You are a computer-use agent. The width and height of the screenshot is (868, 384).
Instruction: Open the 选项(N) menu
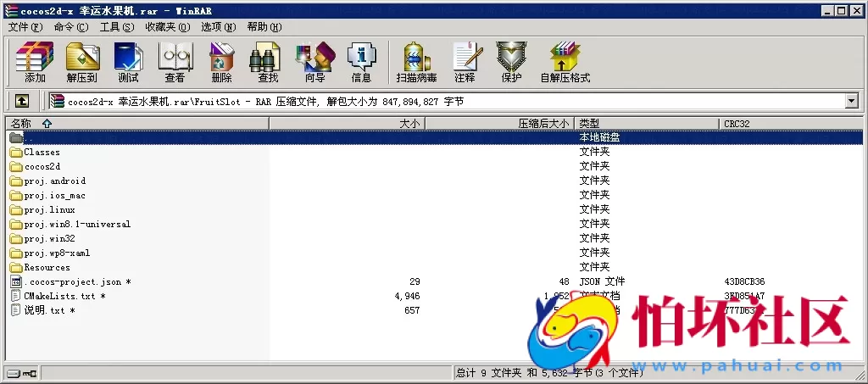(x=218, y=26)
